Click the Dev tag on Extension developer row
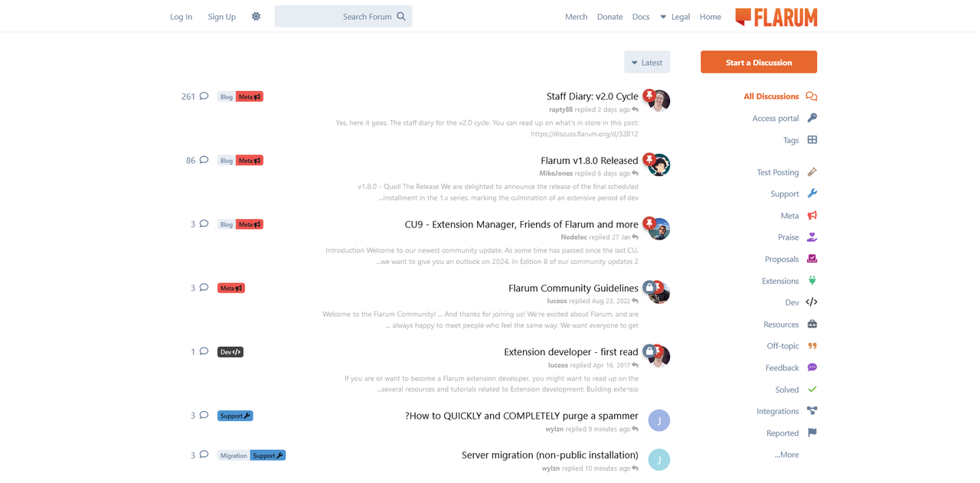This screenshot has height=483, width=980. click(x=230, y=352)
